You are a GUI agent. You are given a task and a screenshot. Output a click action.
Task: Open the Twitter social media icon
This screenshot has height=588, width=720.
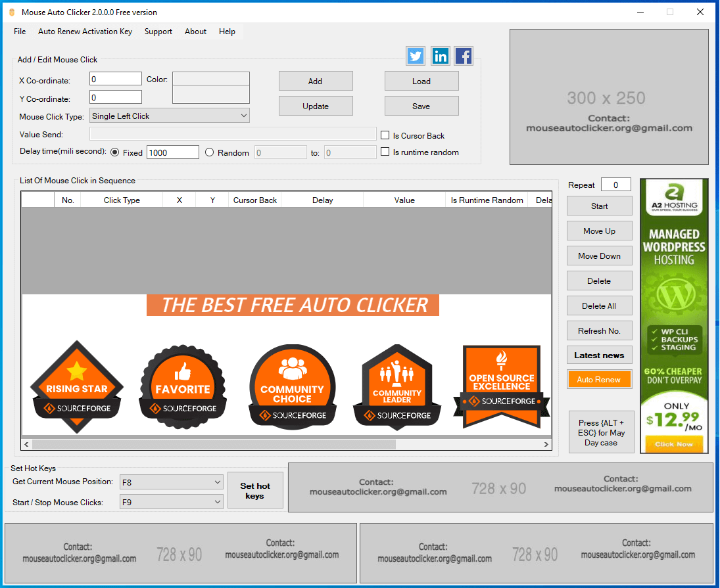tap(415, 56)
